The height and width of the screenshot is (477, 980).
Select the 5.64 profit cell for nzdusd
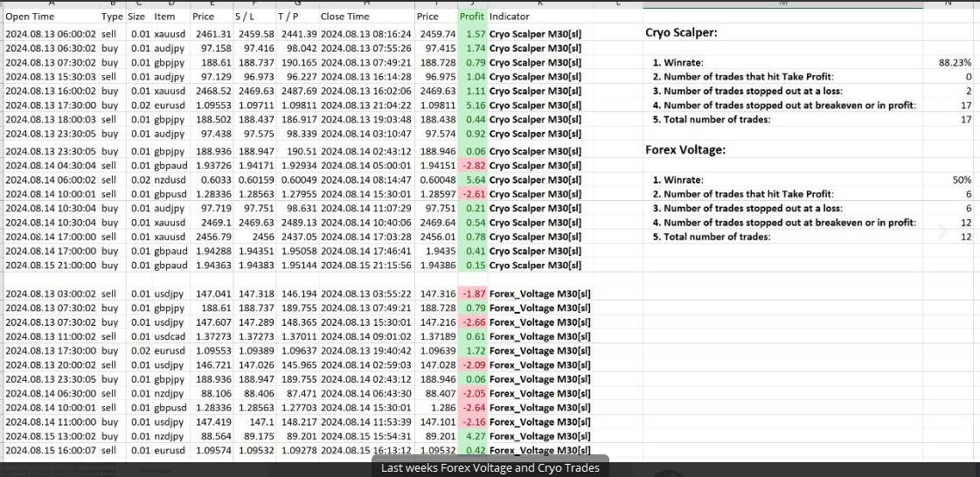pos(472,179)
